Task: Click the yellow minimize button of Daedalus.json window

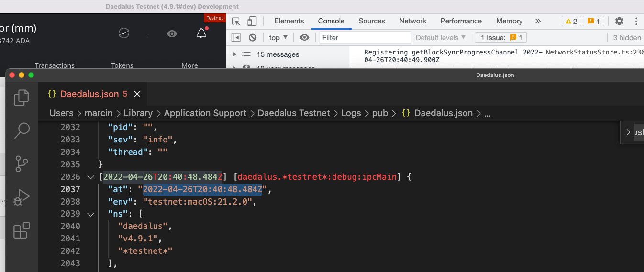Action: (x=22, y=75)
